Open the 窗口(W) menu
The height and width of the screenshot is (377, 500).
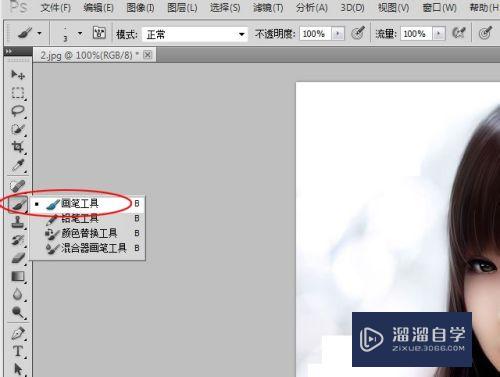(439, 8)
